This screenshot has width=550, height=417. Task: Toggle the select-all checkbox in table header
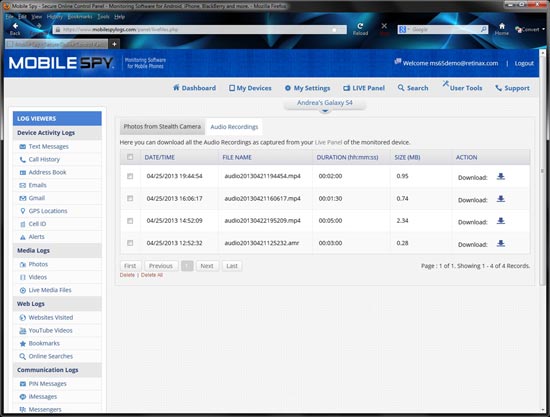coord(130,157)
